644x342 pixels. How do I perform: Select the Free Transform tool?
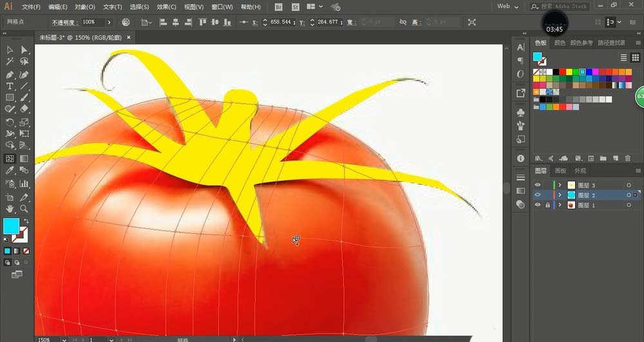click(x=24, y=134)
